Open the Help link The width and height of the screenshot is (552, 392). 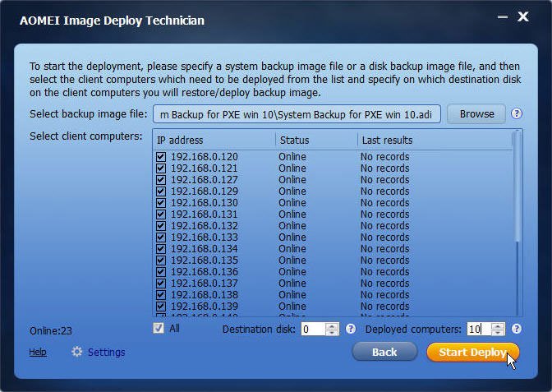coord(38,352)
